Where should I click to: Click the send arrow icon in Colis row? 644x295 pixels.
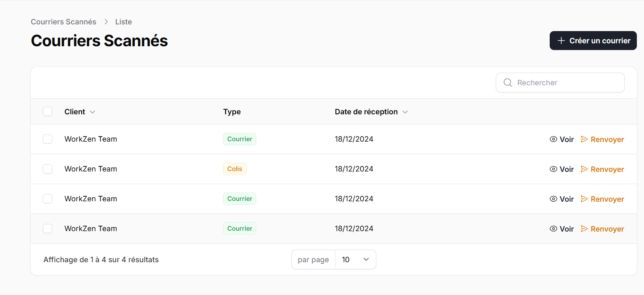(584, 169)
